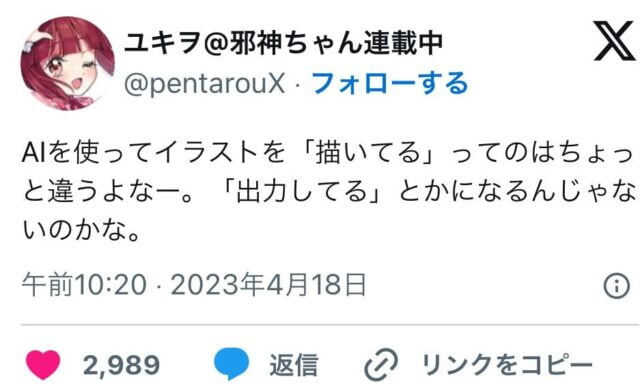The height and width of the screenshot is (390, 640).
Task: Open the circled info icon
Action: 617,286
